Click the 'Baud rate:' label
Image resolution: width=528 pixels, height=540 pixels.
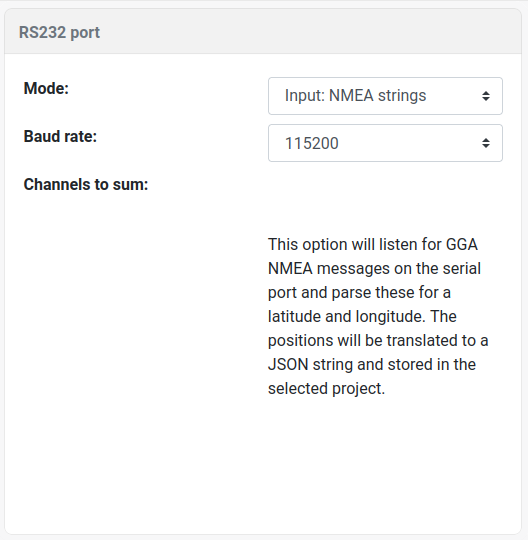tap(60, 136)
